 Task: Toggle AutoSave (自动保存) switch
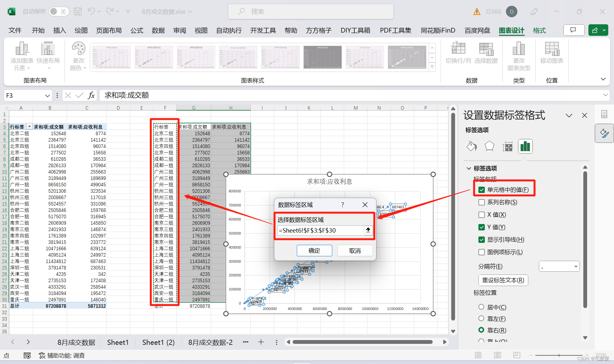[59, 12]
